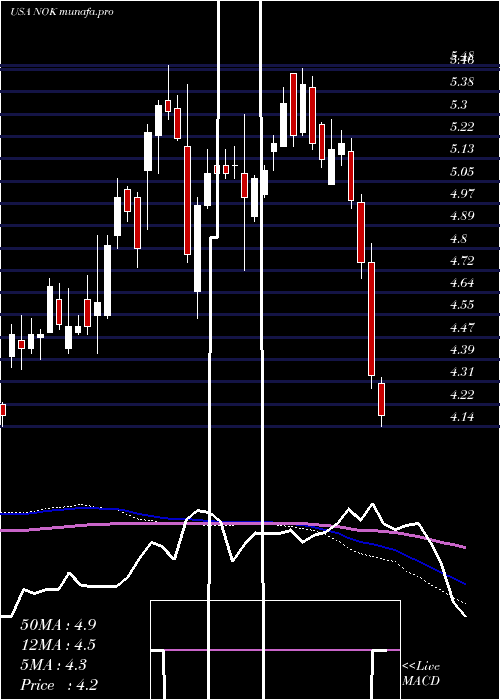Click the '12MA : 4.5' indicator text
Image resolution: width=500 pixels, height=700 pixels.
pos(58,645)
